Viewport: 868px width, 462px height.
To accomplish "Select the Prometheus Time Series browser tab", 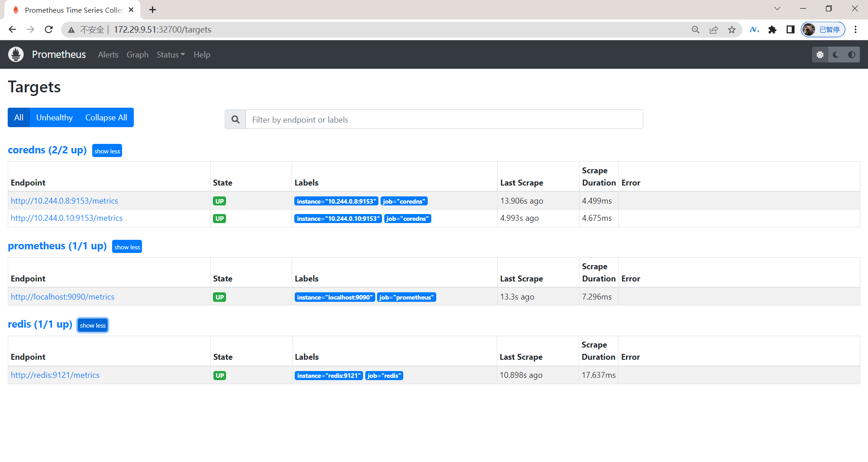I will [x=72, y=10].
